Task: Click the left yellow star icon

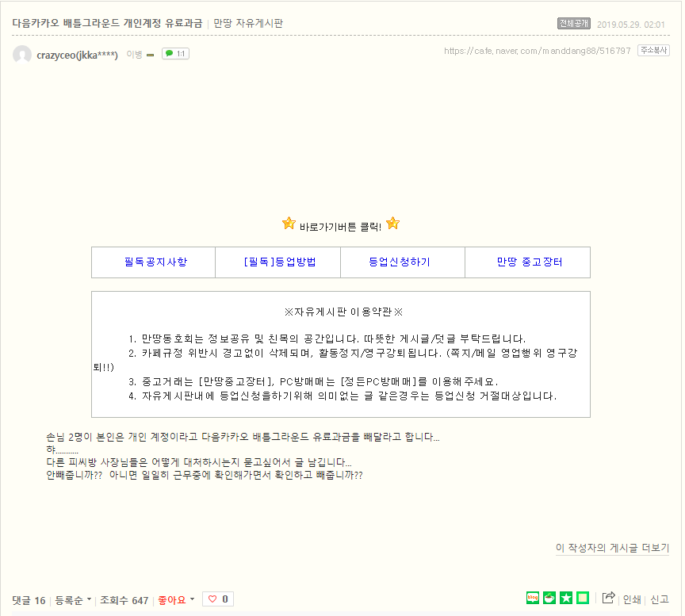Action: (289, 224)
